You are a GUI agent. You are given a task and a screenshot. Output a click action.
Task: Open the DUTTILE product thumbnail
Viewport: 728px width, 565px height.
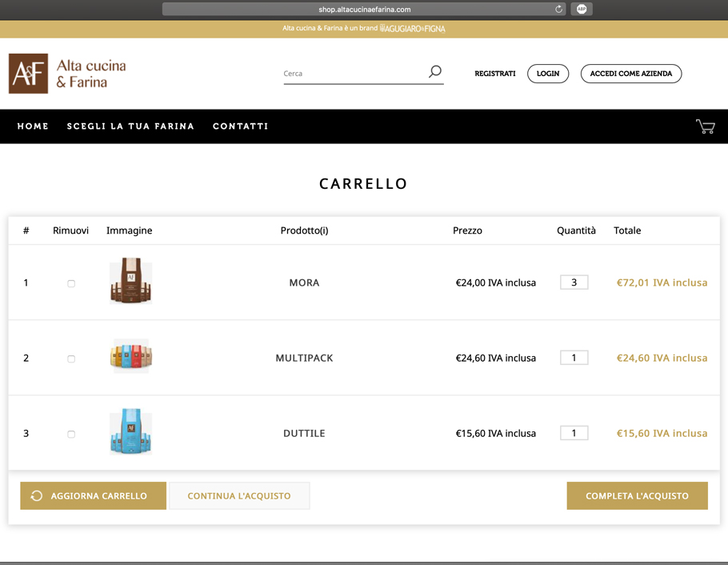click(x=131, y=431)
